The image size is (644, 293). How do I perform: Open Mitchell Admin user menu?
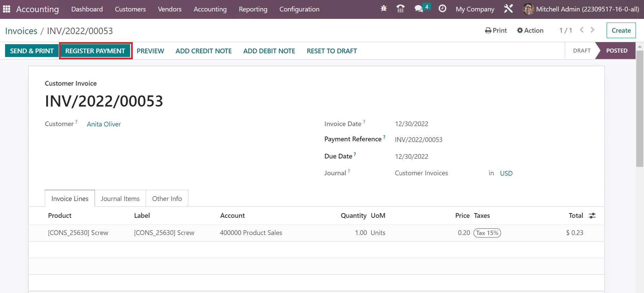coord(581,9)
